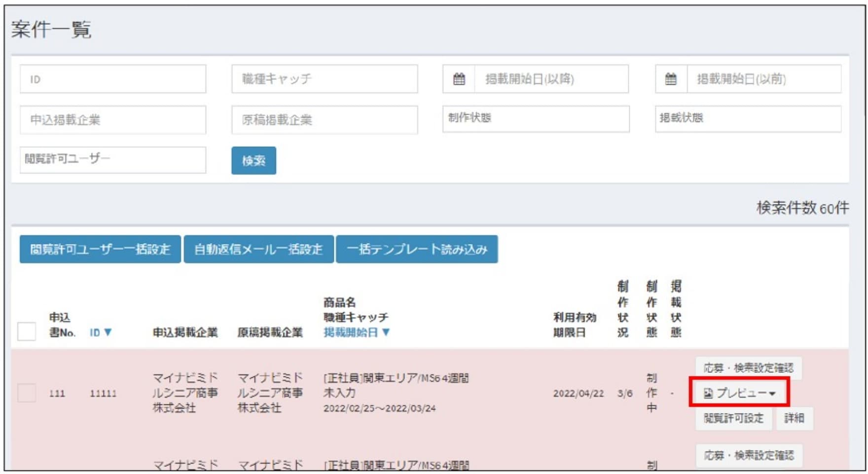Click the 掲載開始日 sort arrow in header
The height and width of the screenshot is (474, 868).
pos(386,333)
